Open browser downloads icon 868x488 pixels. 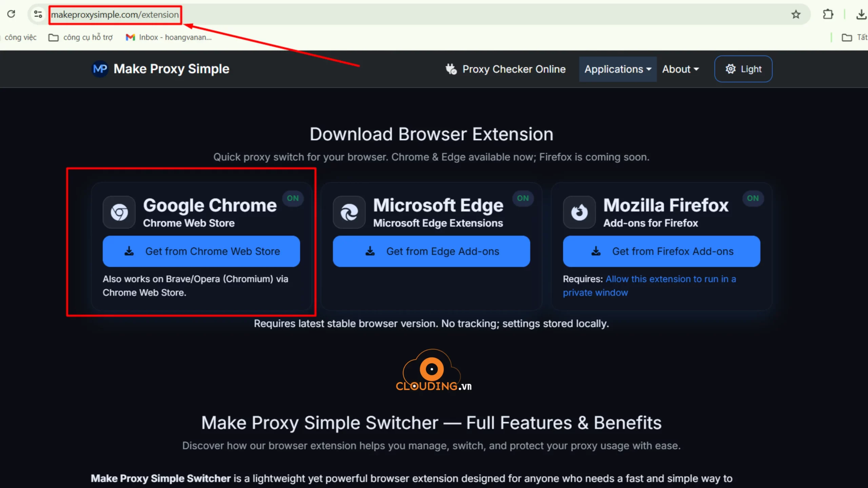coord(861,14)
